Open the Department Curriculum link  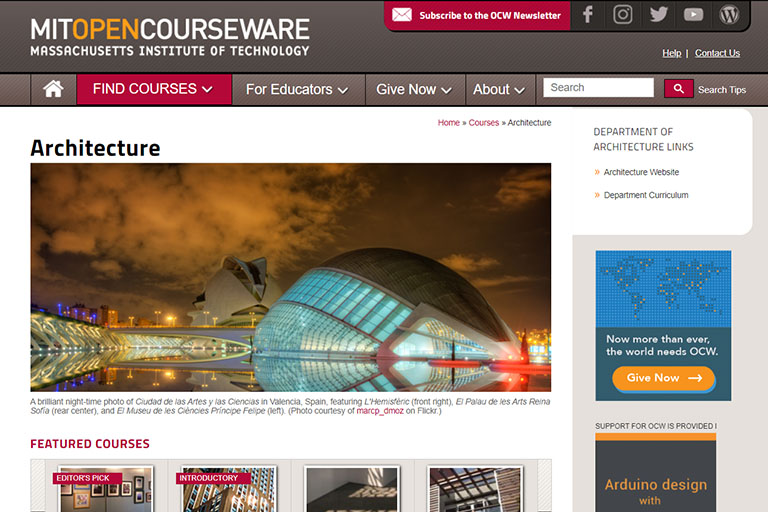[x=646, y=195]
